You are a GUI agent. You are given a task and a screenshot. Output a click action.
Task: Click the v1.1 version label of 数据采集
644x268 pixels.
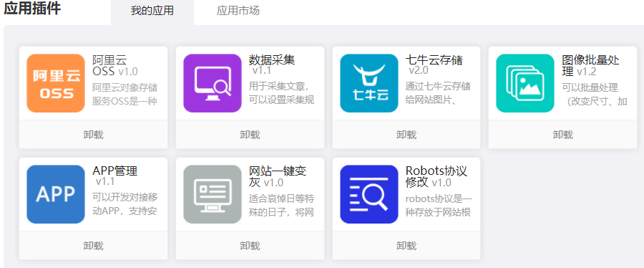click(x=262, y=71)
